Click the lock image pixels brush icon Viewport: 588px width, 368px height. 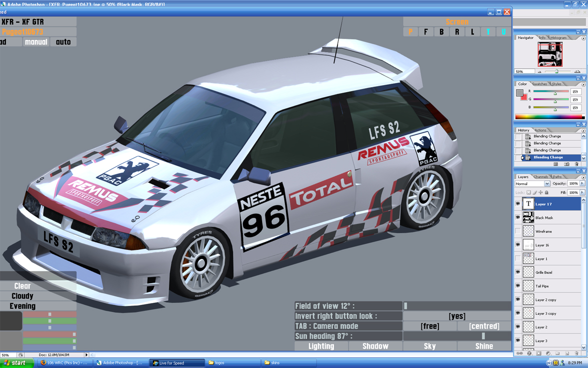[535, 192]
